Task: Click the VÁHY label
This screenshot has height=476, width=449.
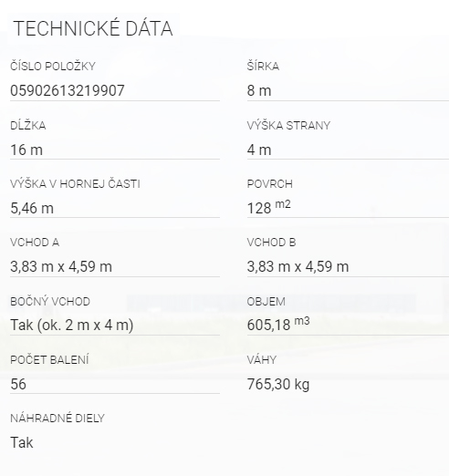Action: tap(262, 359)
